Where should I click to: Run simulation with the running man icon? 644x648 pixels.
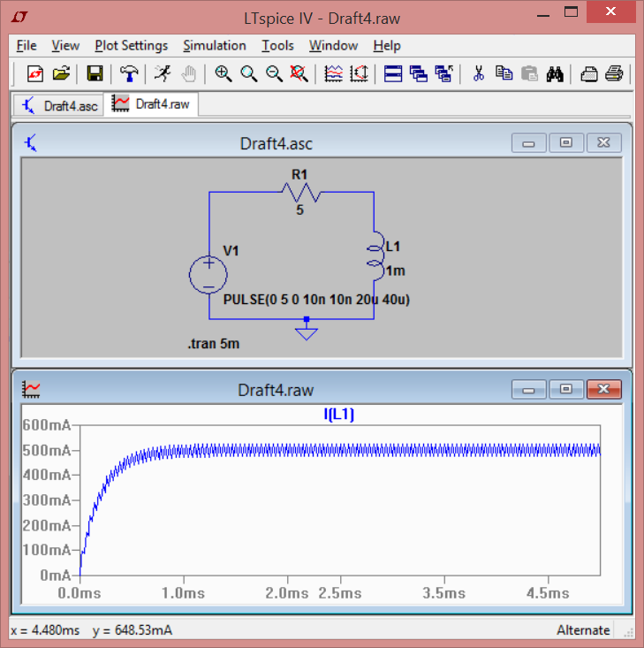[x=163, y=74]
